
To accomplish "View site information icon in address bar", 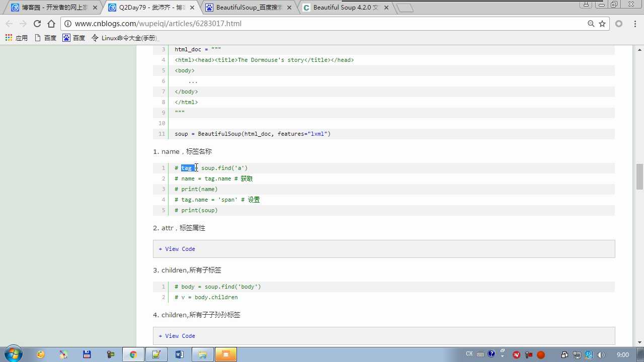I will point(68,24).
